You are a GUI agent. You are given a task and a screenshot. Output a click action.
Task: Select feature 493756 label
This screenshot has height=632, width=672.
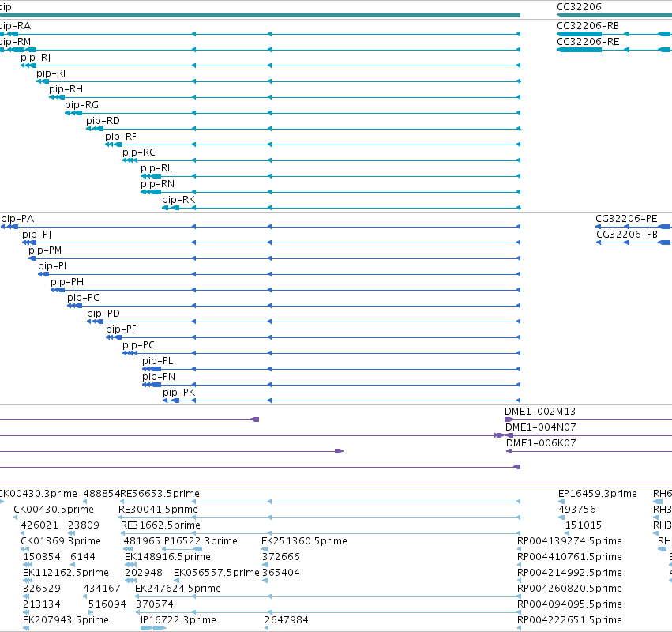click(577, 510)
